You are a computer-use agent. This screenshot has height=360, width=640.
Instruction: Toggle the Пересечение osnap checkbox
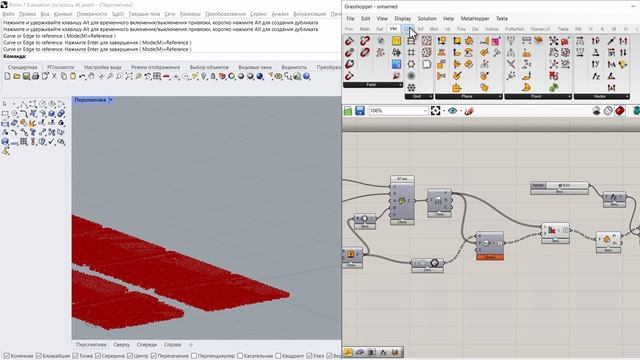(153, 356)
